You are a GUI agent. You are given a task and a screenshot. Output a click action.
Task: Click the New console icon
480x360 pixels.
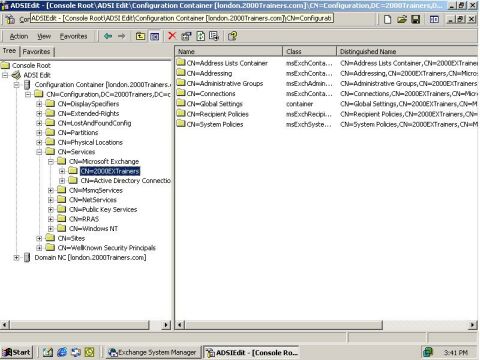tap(387, 19)
